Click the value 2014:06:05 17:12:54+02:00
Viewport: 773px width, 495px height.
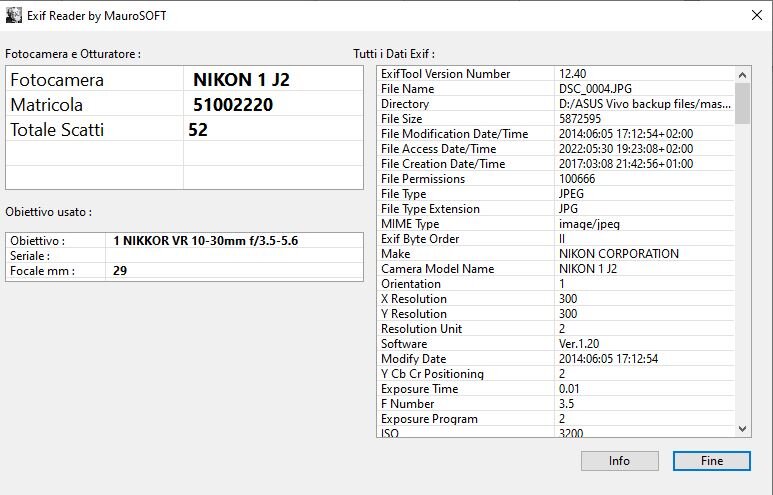(626, 134)
